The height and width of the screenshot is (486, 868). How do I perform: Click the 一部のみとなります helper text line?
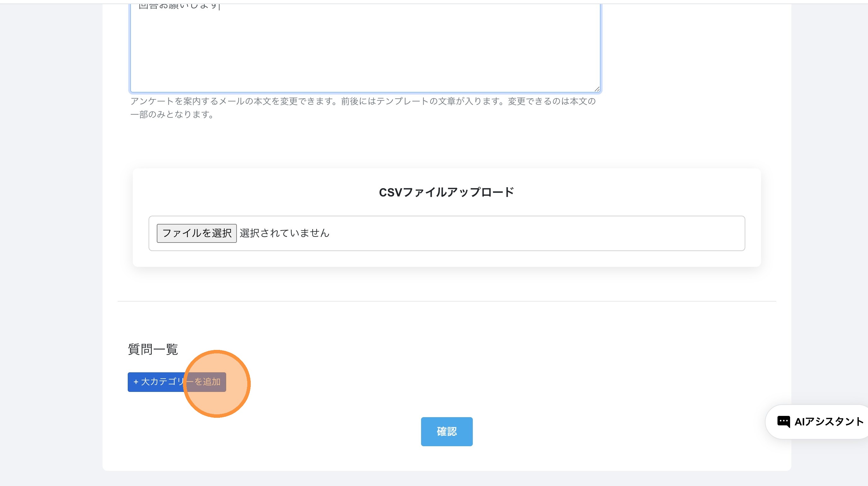coord(172,115)
